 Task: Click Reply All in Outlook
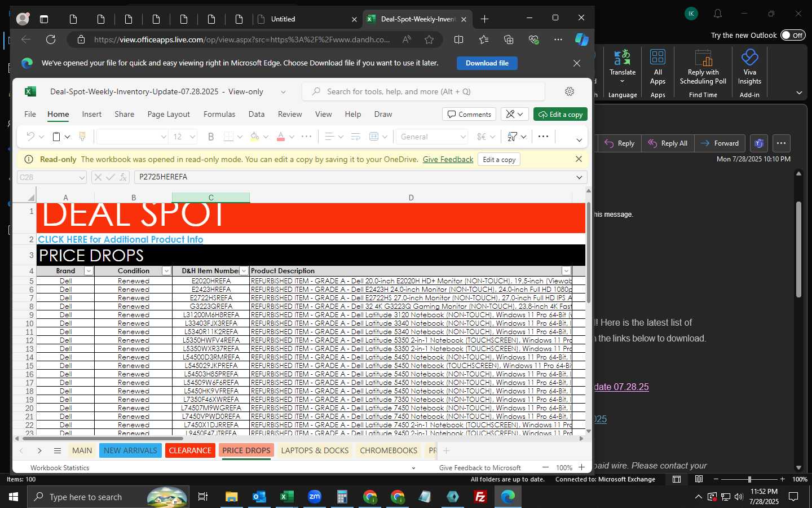click(x=668, y=143)
